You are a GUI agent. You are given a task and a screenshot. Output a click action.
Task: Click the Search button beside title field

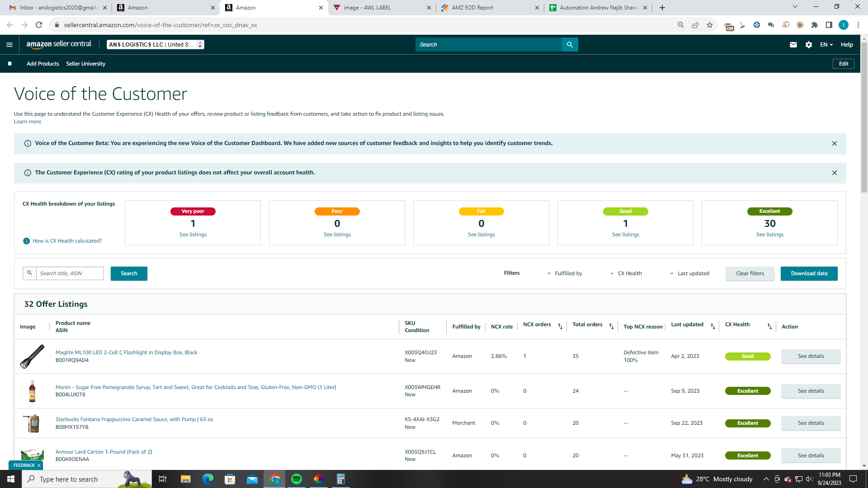click(x=129, y=273)
